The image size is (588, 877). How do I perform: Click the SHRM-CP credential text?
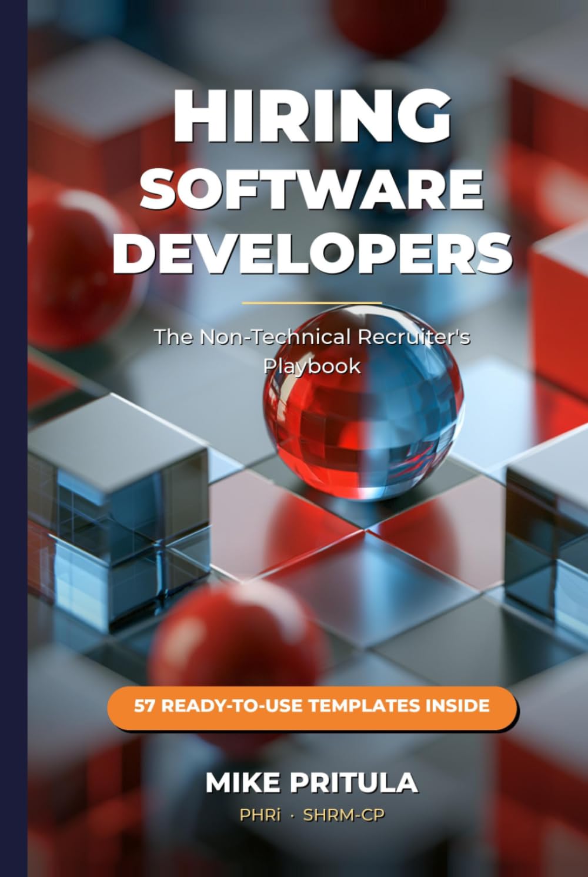coord(344,815)
